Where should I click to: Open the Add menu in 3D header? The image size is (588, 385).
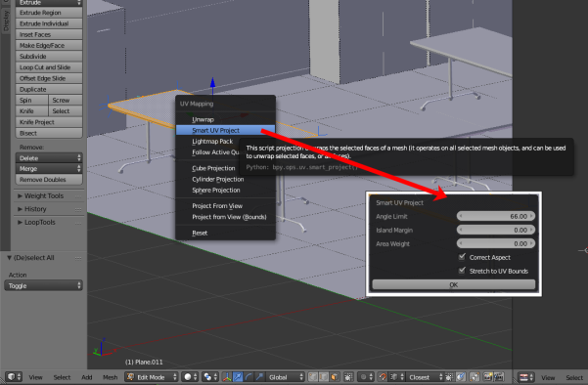click(87, 377)
